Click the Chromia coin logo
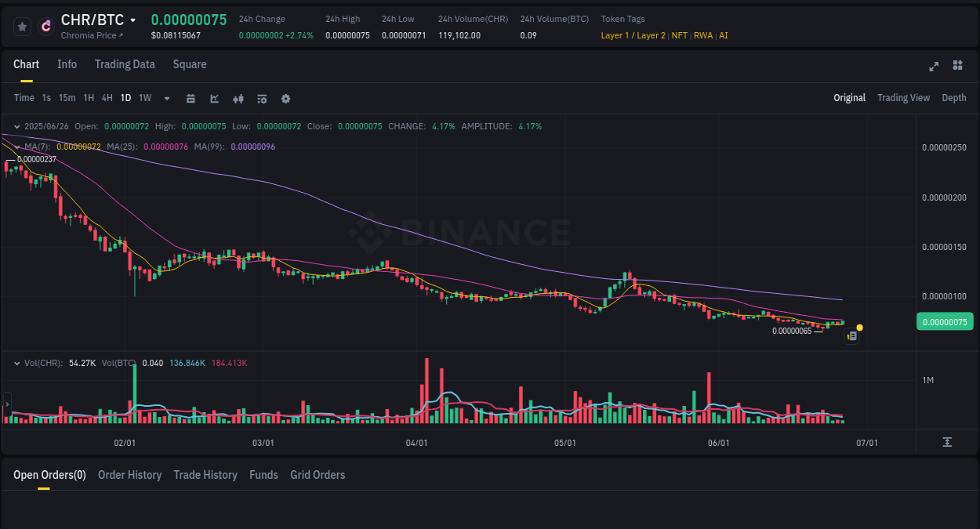 point(45,25)
